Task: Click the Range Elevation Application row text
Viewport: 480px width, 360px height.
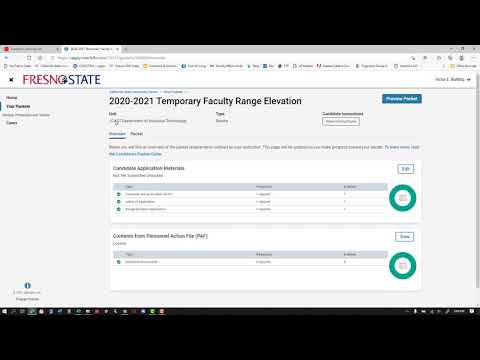Action: 146,209
